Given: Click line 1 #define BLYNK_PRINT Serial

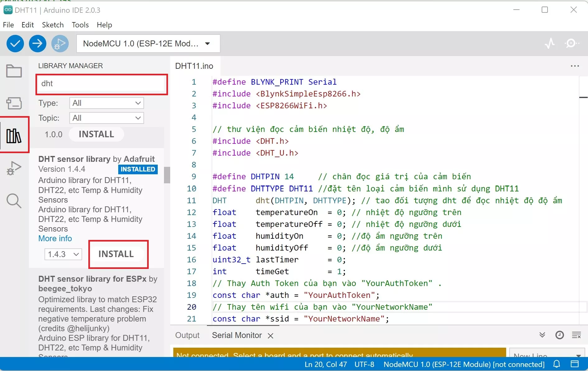Looking at the screenshot, I should [x=274, y=82].
